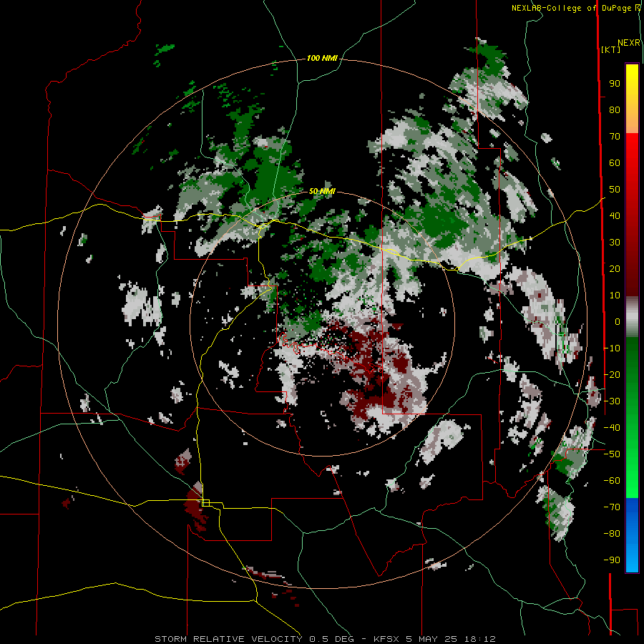
Task: Click the -90 value on velocity scale
Action: click(x=612, y=560)
